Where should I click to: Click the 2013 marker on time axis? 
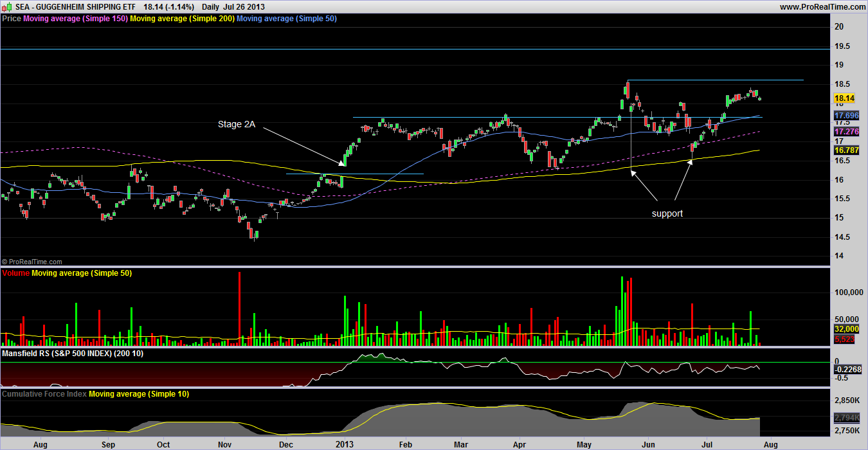click(345, 444)
